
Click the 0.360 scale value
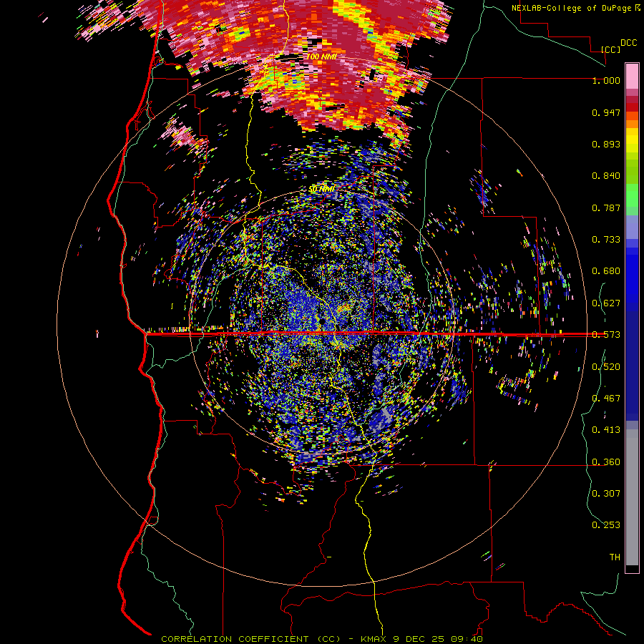point(606,462)
